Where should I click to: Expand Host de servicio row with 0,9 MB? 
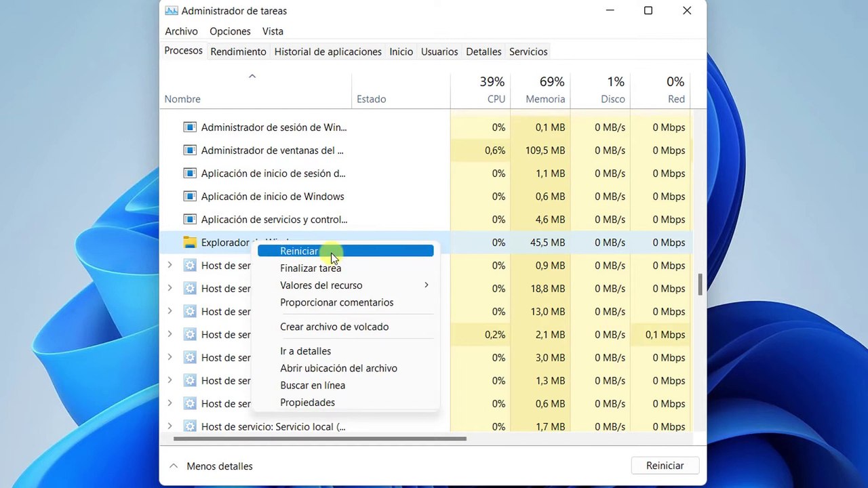click(170, 265)
